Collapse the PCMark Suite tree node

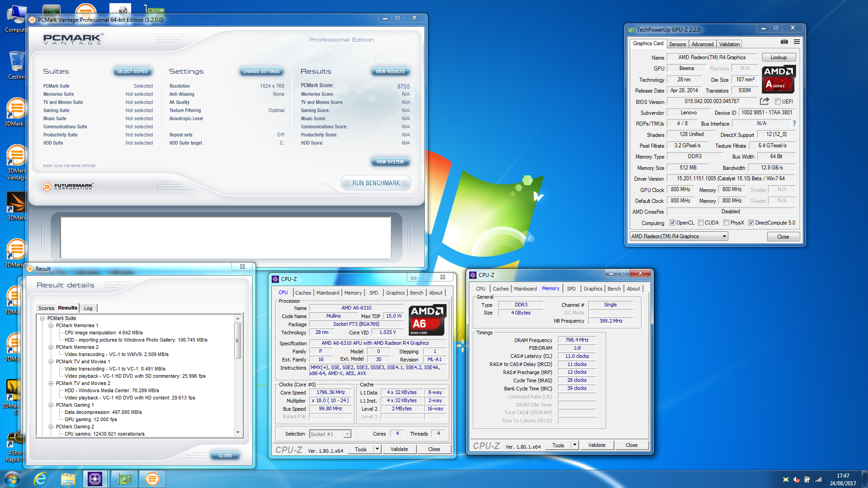(42, 318)
